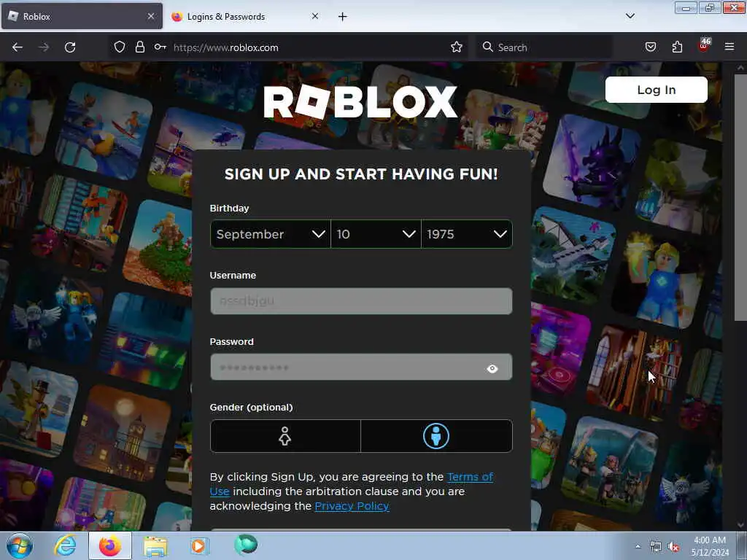This screenshot has height=560, width=747.
Task: List all tabs with the chevron
Action: pyautogui.click(x=630, y=16)
